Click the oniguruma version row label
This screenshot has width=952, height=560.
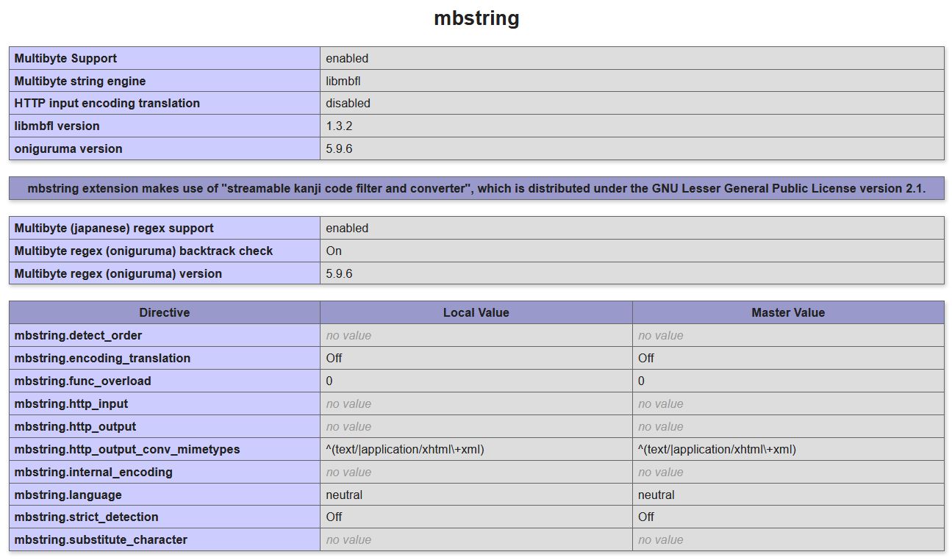coord(68,148)
